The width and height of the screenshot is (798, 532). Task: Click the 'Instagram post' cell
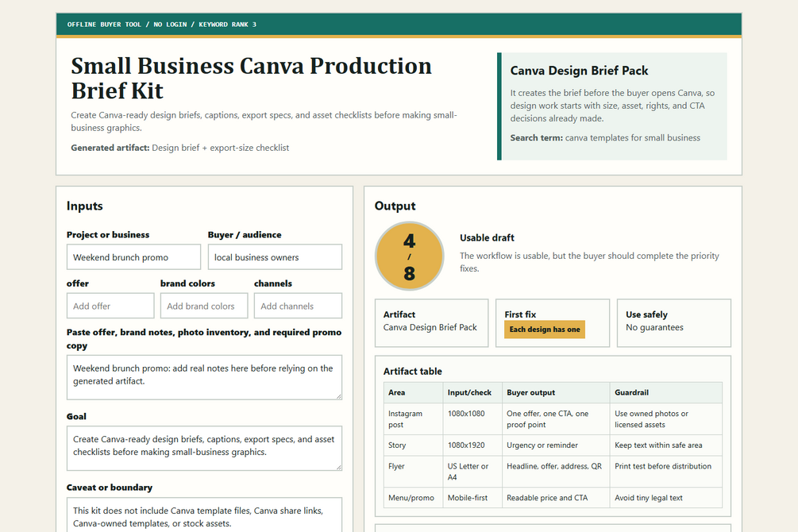(413, 419)
